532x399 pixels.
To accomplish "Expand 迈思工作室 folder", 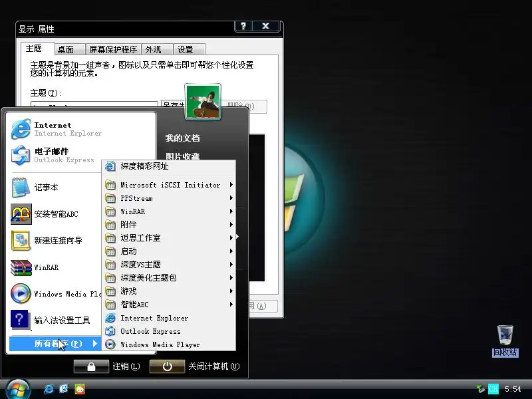I will [x=169, y=238].
